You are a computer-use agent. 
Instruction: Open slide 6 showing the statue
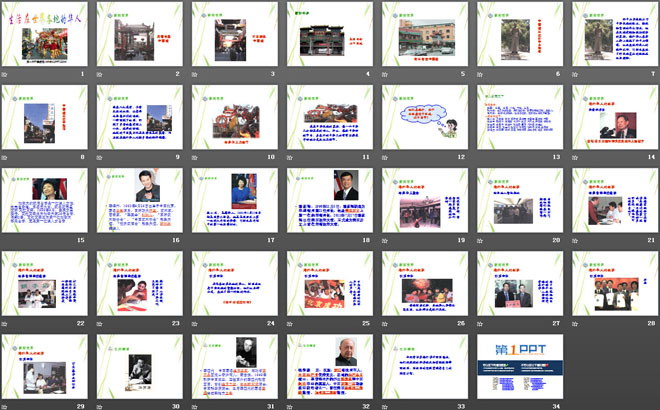pos(517,33)
